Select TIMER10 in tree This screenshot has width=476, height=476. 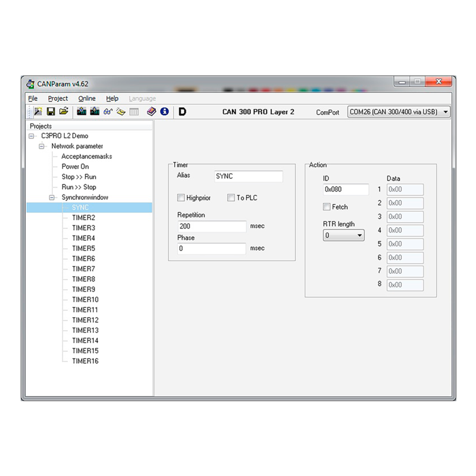(x=85, y=300)
